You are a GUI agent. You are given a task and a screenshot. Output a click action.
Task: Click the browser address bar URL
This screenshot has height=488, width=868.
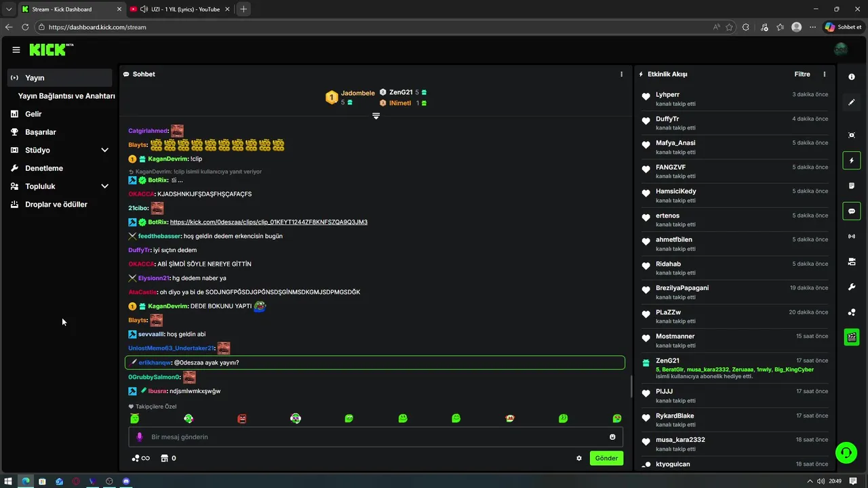(x=98, y=27)
